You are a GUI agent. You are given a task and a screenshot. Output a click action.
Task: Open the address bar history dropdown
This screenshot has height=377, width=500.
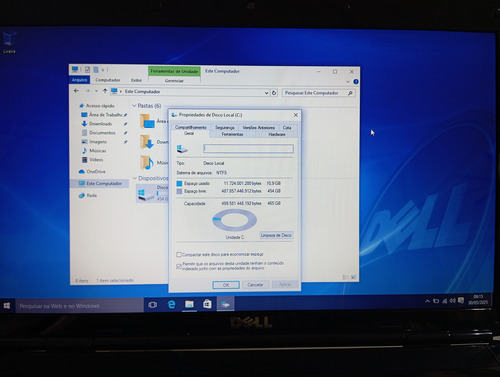click(266, 93)
